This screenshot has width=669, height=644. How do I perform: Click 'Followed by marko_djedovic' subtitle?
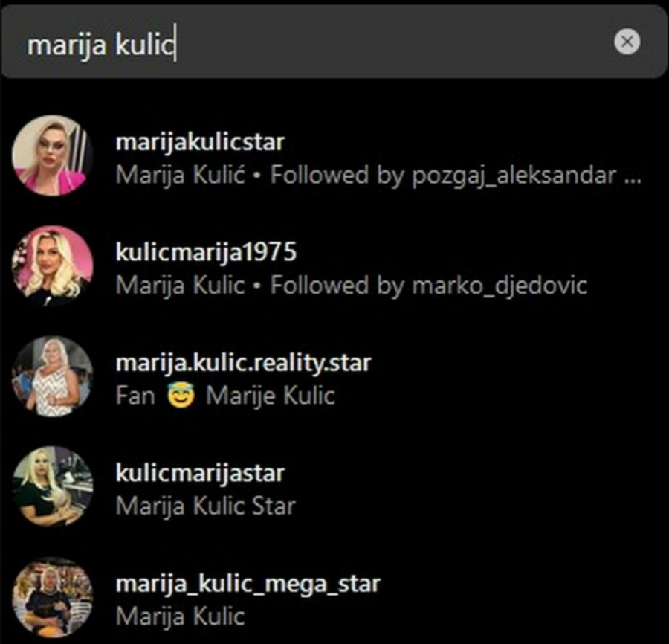click(x=429, y=285)
